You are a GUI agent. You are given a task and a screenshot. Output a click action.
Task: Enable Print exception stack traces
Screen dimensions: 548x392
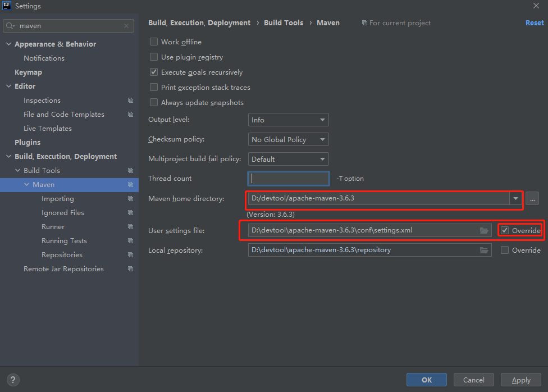[x=154, y=87]
